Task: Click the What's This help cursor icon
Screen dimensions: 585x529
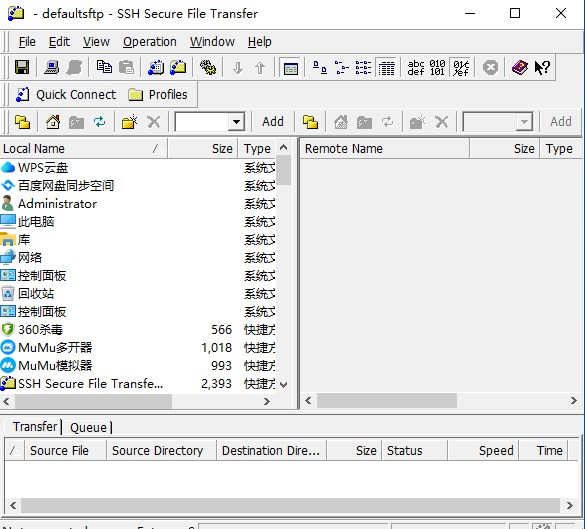Action: pyautogui.click(x=542, y=68)
